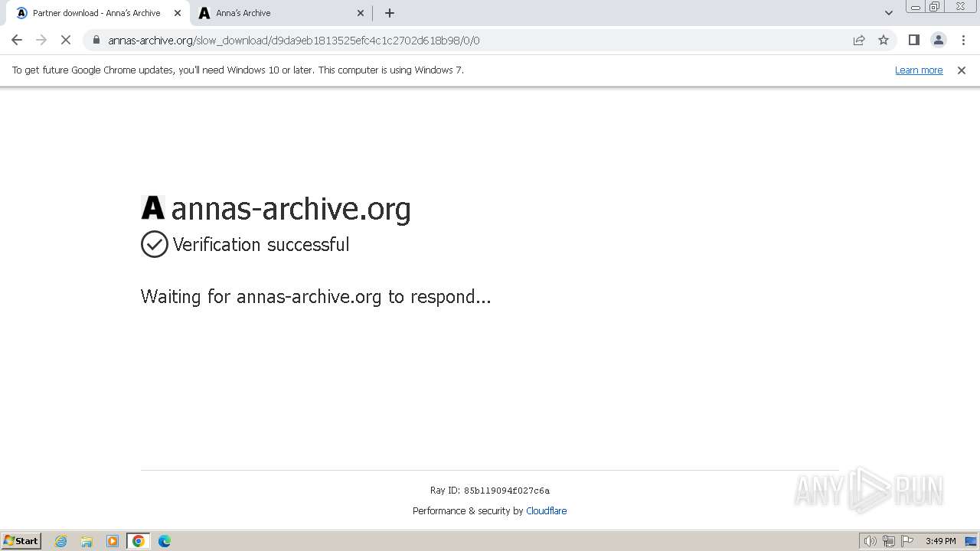Follow the Cloudflare link
This screenshot has height=551, width=980.
point(547,511)
